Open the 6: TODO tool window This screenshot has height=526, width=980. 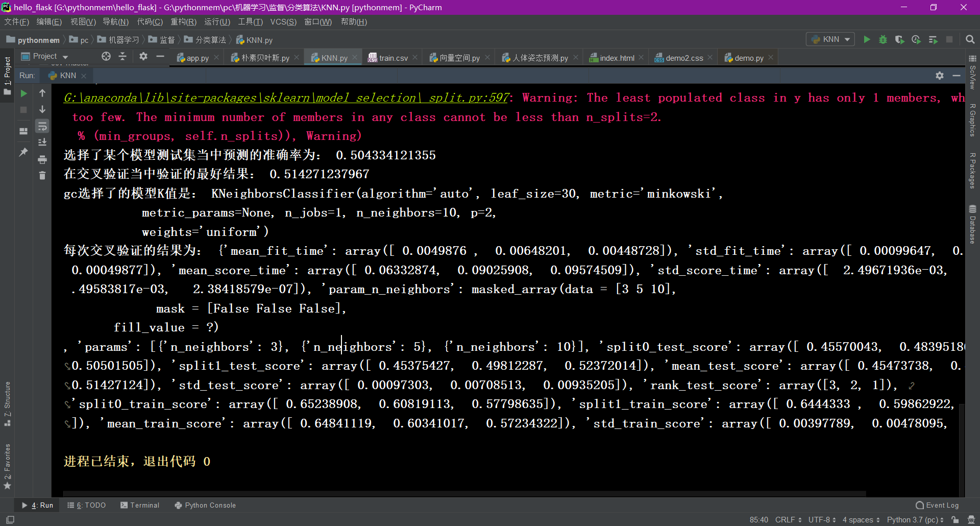[87, 505]
